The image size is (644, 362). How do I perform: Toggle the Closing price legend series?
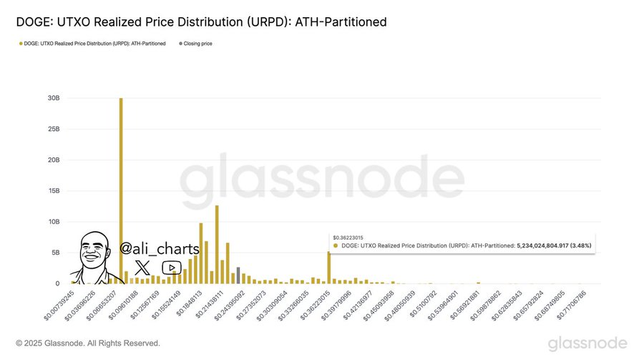coord(195,44)
